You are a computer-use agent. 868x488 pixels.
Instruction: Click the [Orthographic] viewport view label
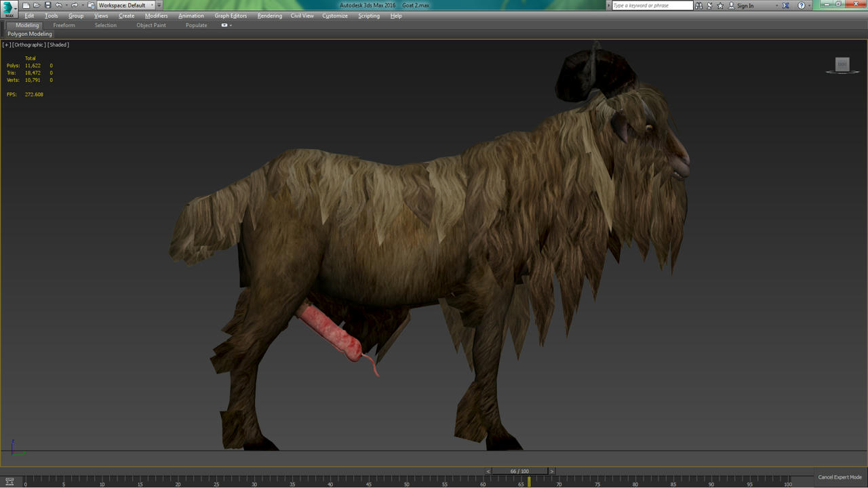pyautogui.click(x=29, y=45)
